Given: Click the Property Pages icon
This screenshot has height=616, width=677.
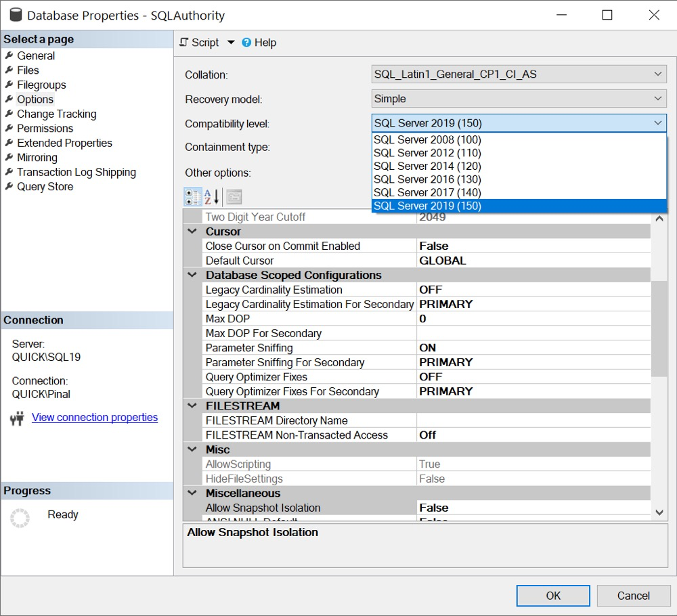Looking at the screenshot, I should point(234,197).
